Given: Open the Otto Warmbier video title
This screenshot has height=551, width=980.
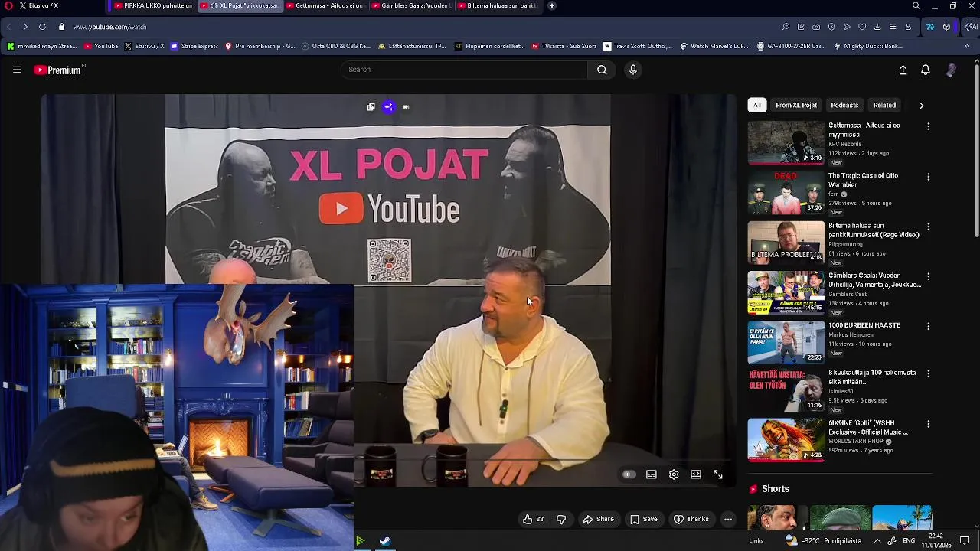Looking at the screenshot, I should point(863,180).
